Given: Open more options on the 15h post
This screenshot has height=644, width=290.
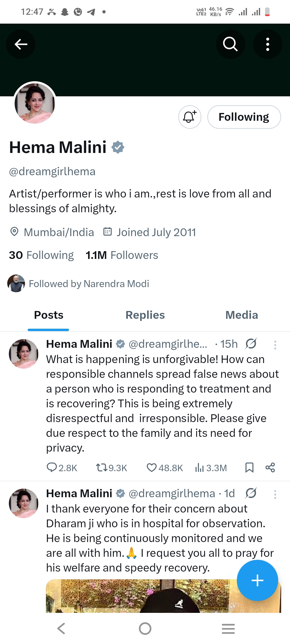Looking at the screenshot, I should click(275, 345).
